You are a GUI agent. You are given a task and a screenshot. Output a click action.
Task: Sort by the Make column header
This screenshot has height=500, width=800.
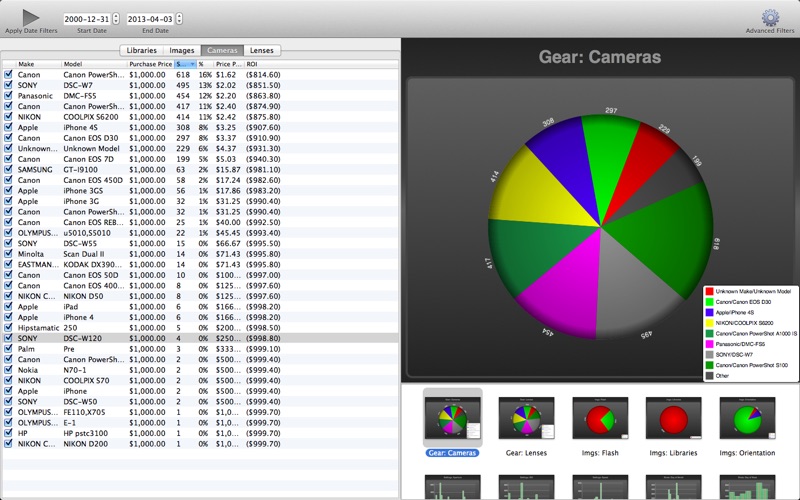[38, 64]
